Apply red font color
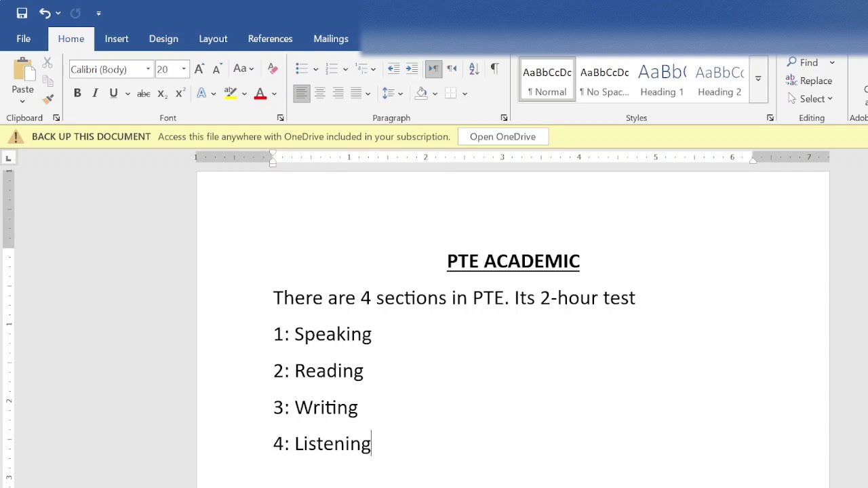 pos(260,94)
